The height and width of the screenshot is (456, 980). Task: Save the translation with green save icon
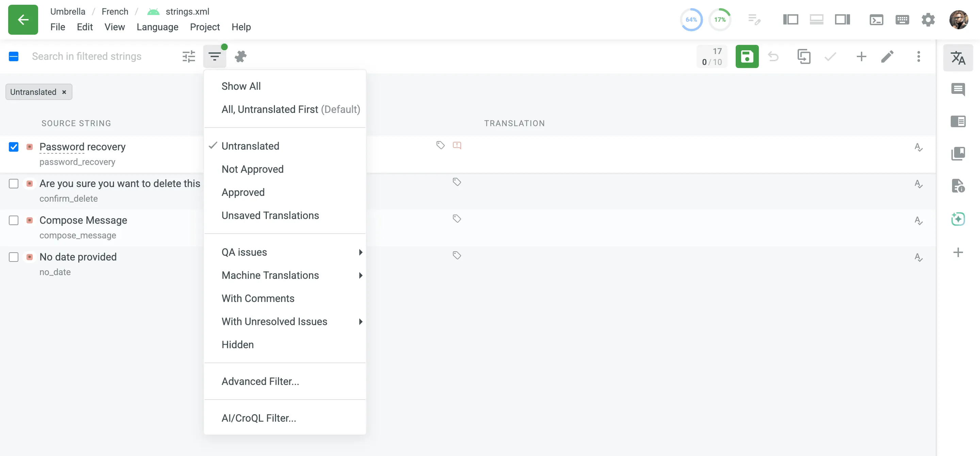pyautogui.click(x=747, y=56)
